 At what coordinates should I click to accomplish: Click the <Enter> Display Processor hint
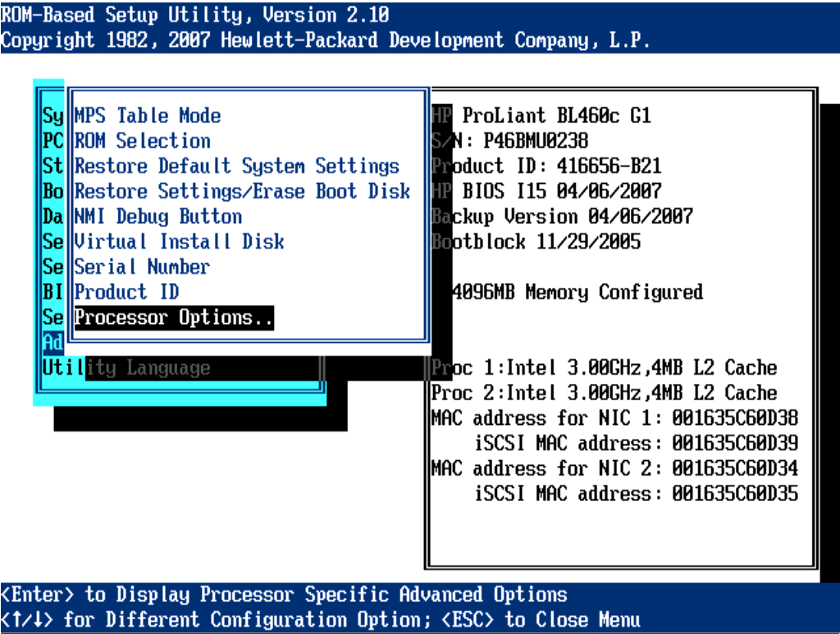tap(284, 595)
